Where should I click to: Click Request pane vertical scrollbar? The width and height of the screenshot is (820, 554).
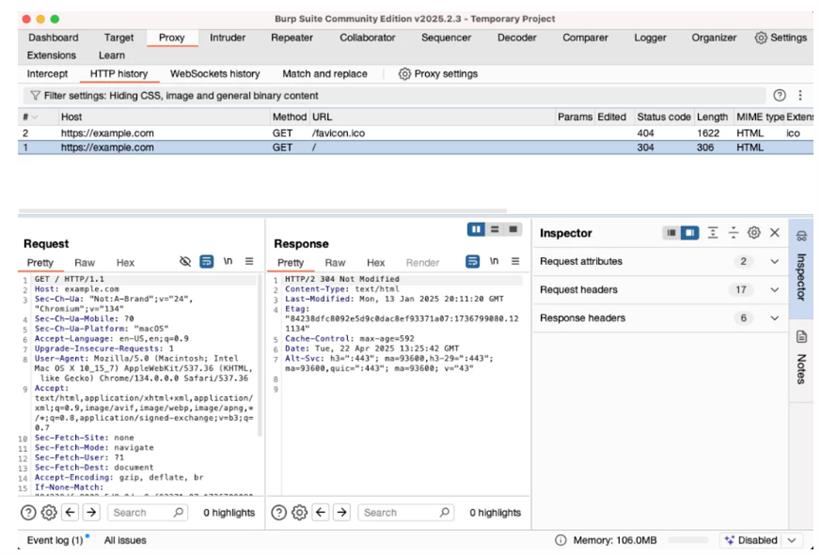(x=260, y=356)
